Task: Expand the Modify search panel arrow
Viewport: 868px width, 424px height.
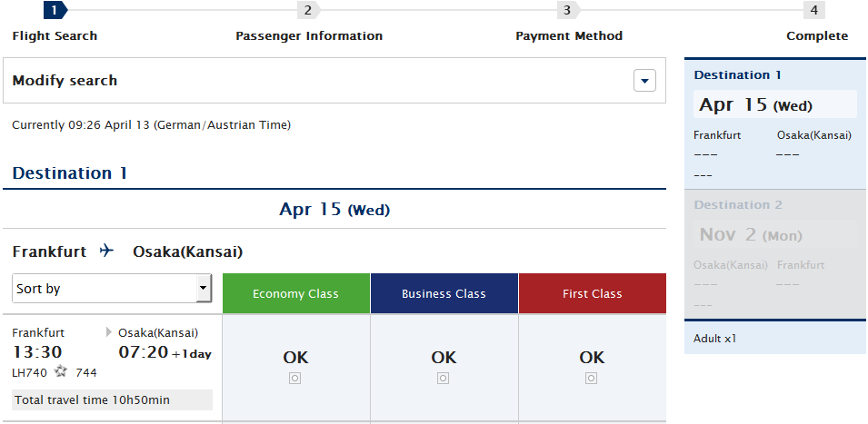Action: [644, 81]
